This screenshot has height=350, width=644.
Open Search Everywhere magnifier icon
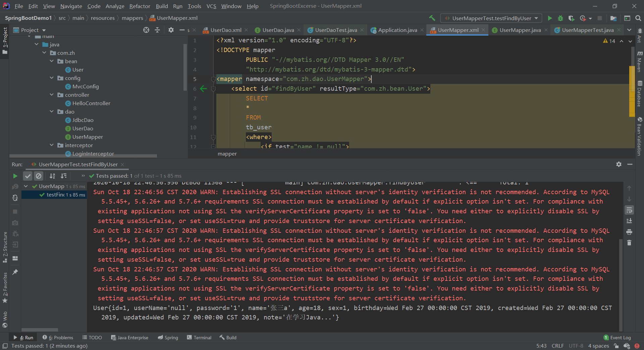coord(638,18)
